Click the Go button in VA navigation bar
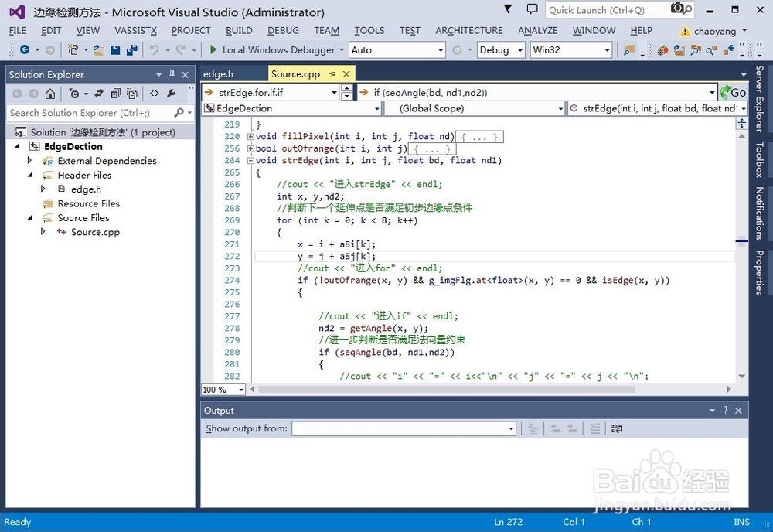This screenshot has width=773, height=532. [x=733, y=92]
